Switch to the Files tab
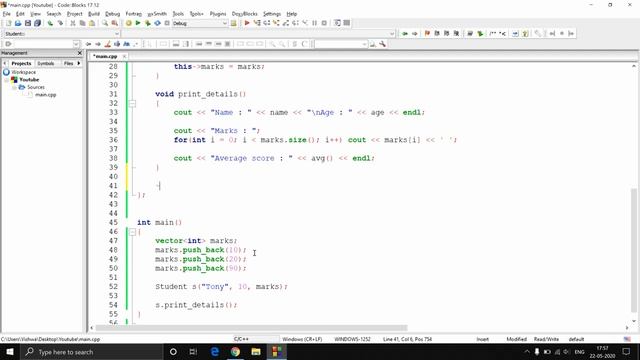This screenshot has height=360, width=640. click(x=68, y=63)
